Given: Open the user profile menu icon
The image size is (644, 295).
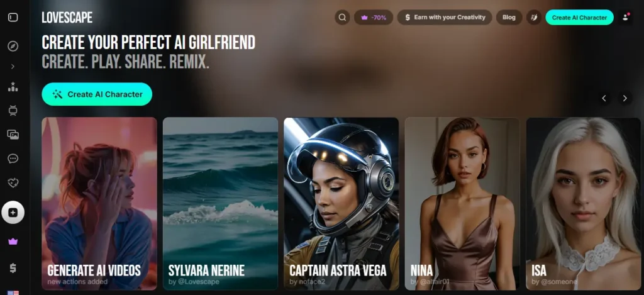Looking at the screenshot, I should [625, 18].
